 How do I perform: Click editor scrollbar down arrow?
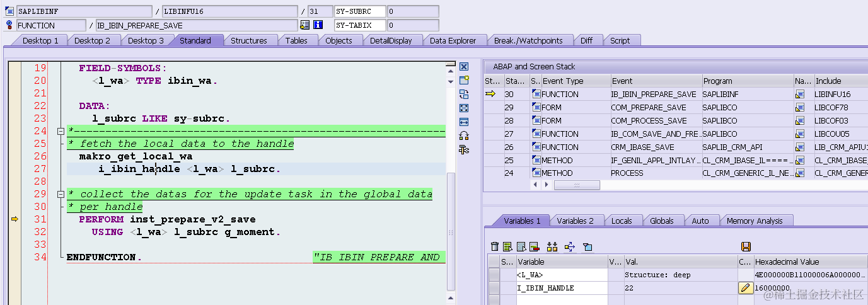[x=450, y=81]
